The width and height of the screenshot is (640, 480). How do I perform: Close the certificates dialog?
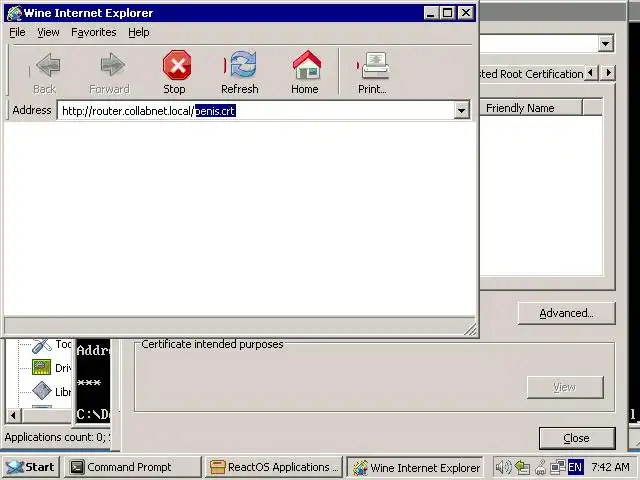pos(577,438)
